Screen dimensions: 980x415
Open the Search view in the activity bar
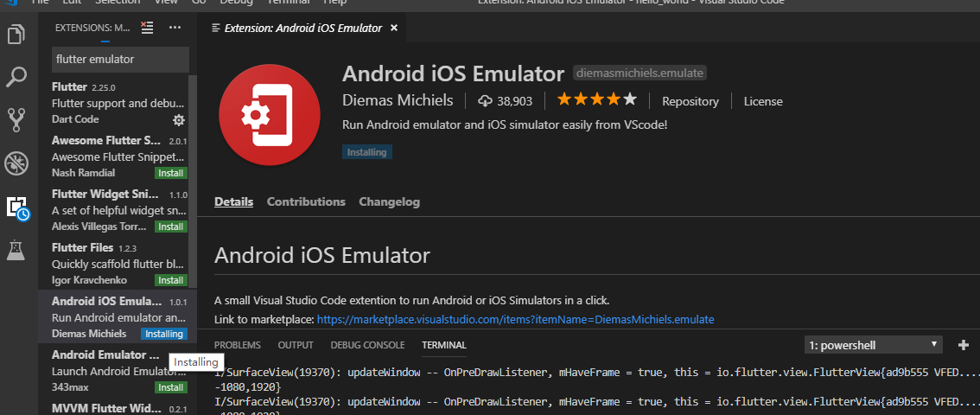pos(16,77)
